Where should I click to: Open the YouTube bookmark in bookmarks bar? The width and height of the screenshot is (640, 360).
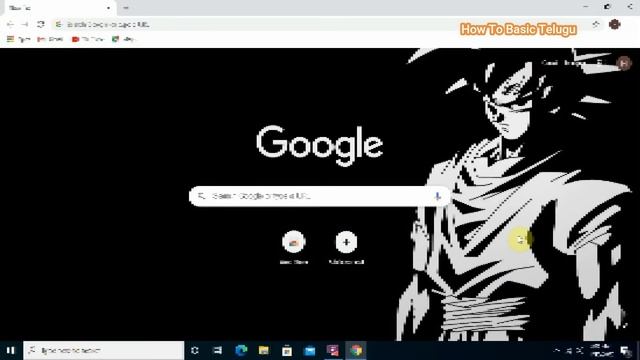point(88,39)
